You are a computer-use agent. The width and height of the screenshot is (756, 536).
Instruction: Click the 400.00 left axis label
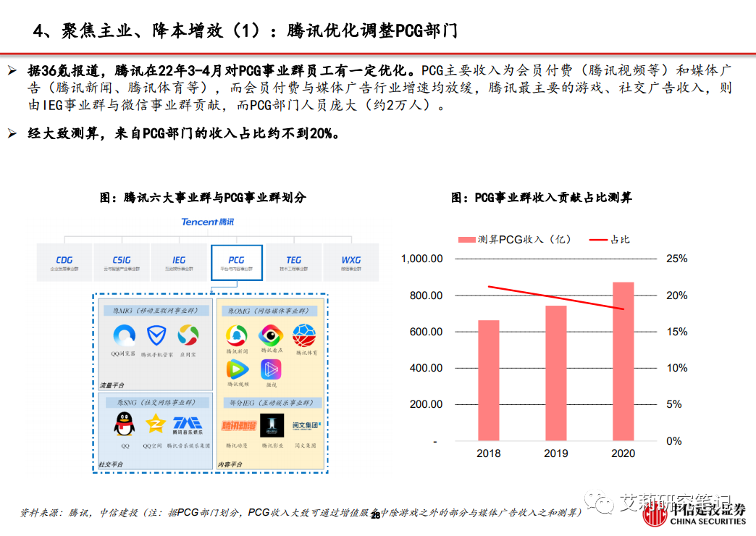pyautogui.click(x=427, y=368)
